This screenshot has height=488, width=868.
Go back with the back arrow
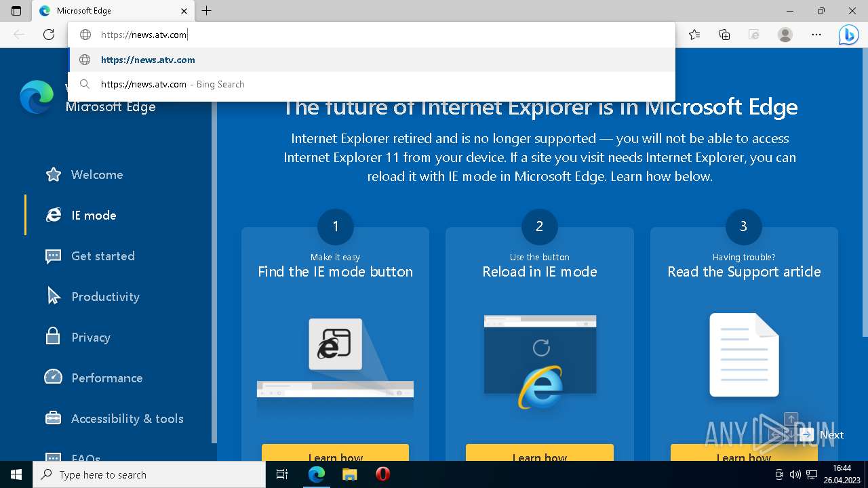click(19, 35)
